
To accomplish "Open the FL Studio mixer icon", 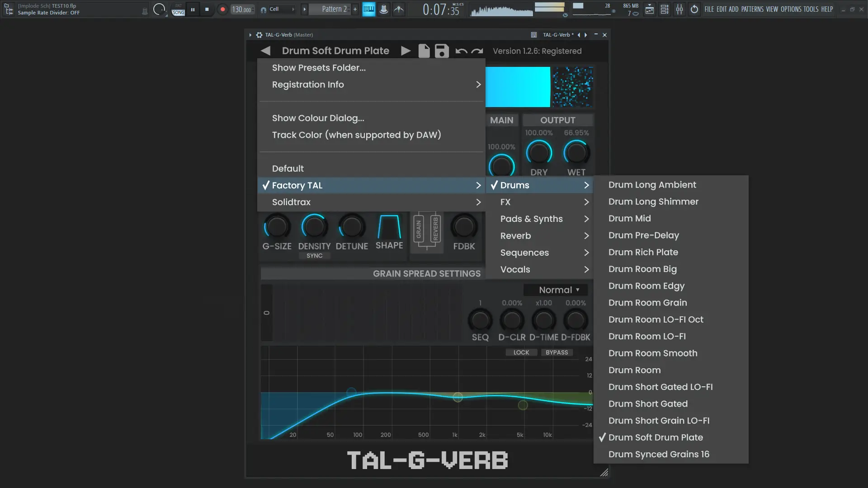I will tap(679, 9).
